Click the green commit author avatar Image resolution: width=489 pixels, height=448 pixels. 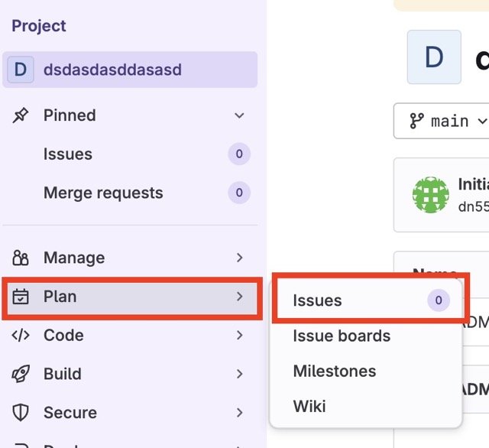430,195
